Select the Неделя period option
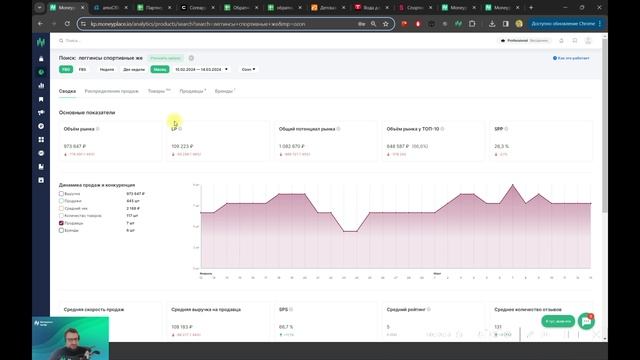This screenshot has height=360, width=640. [107, 69]
